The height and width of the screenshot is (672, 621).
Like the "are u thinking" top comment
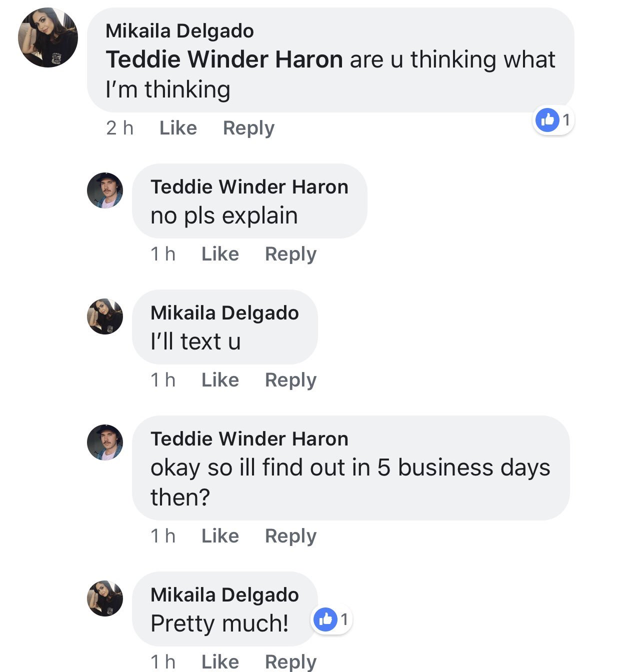pos(178,128)
